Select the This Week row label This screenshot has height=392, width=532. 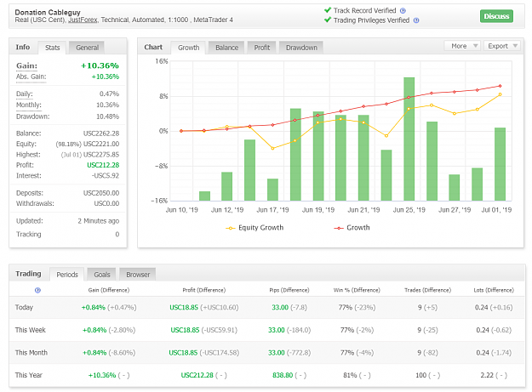tap(30, 330)
